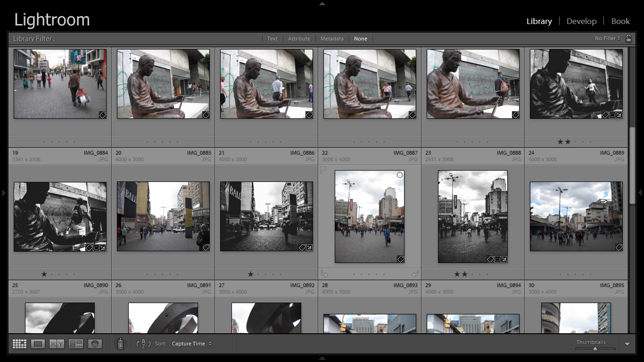Click the dimensions text 3341 x 2506

pyautogui.click(x=26, y=159)
